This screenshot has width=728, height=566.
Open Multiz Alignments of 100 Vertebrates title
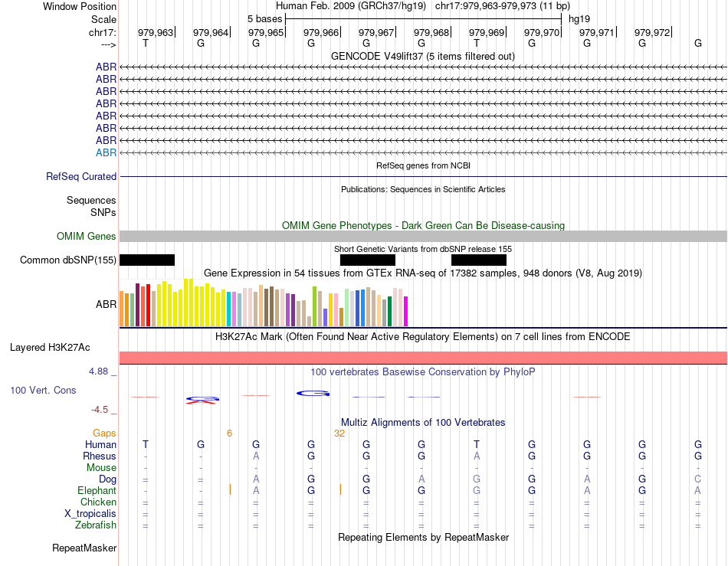(x=423, y=422)
